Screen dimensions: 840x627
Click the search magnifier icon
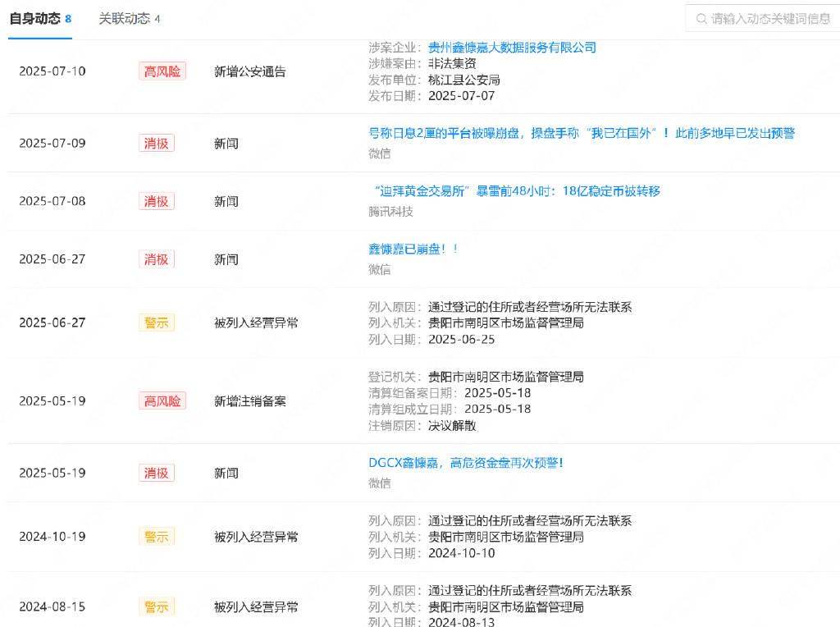(x=701, y=19)
